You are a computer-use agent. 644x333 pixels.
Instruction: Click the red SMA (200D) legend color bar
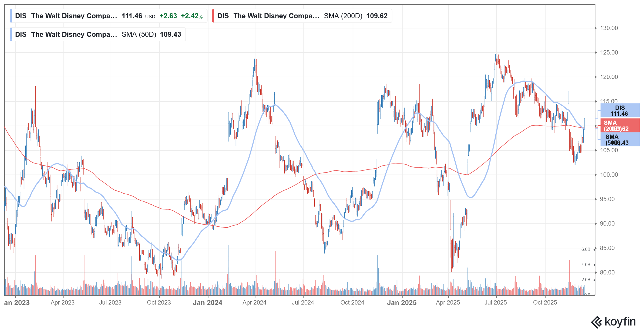[x=213, y=16]
